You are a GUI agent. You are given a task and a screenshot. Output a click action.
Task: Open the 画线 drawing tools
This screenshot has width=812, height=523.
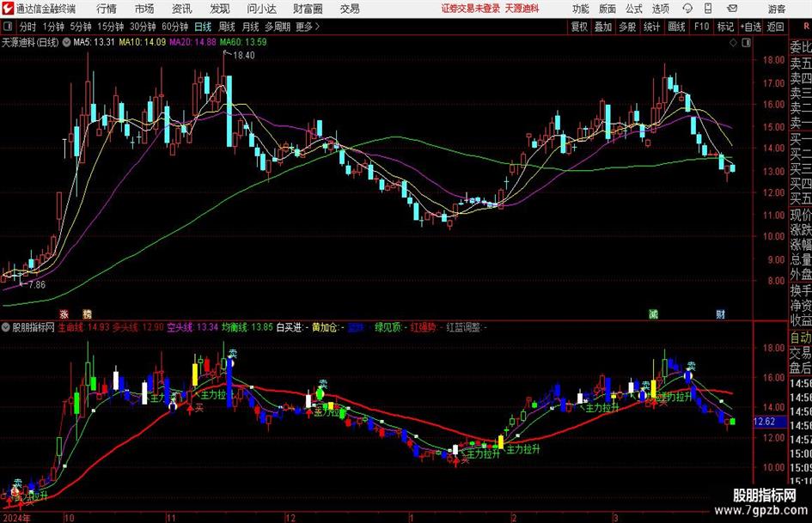pyautogui.click(x=677, y=27)
